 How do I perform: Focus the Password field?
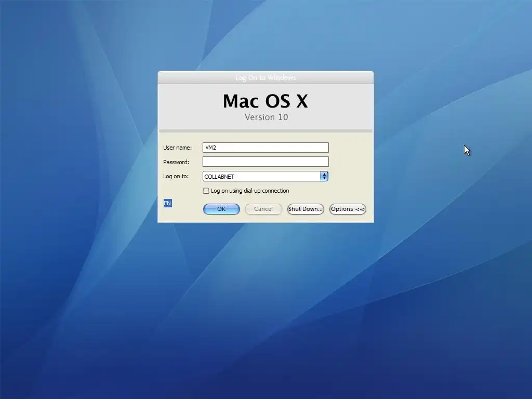click(265, 162)
